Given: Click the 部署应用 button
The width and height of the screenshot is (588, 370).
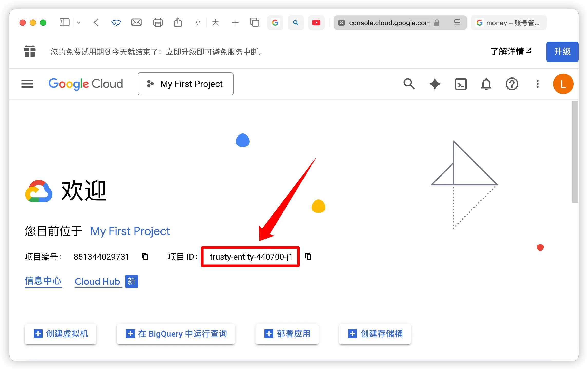Looking at the screenshot, I should [287, 334].
